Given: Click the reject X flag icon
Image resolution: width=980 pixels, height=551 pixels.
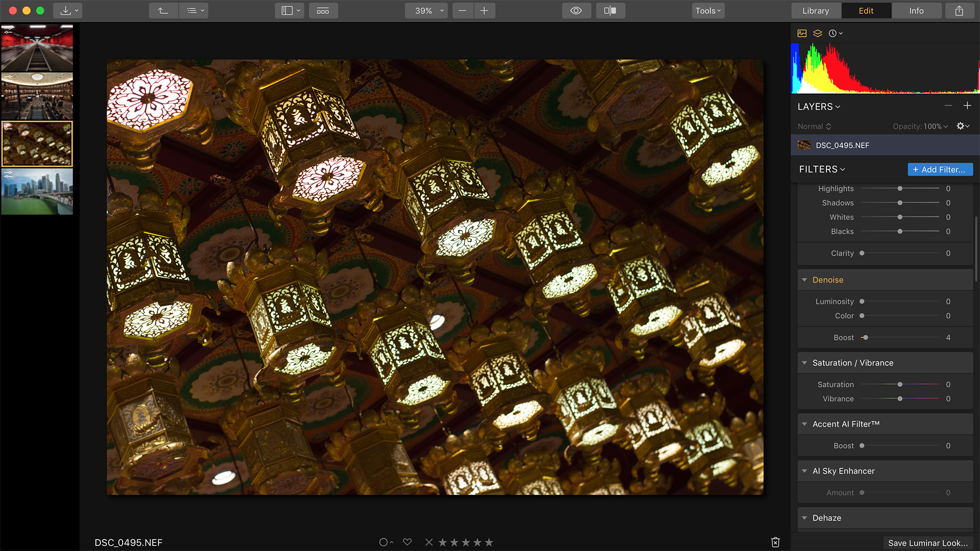Looking at the screenshot, I should click(429, 542).
